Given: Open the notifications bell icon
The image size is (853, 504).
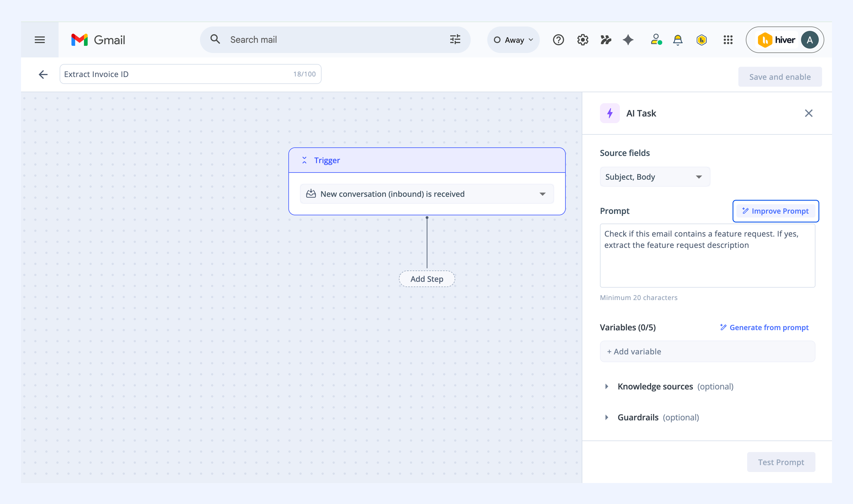Looking at the screenshot, I should 678,40.
